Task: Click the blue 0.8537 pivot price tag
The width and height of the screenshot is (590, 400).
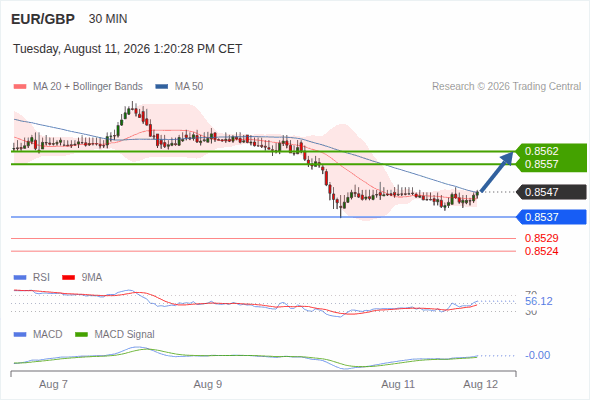Action: [x=552, y=217]
